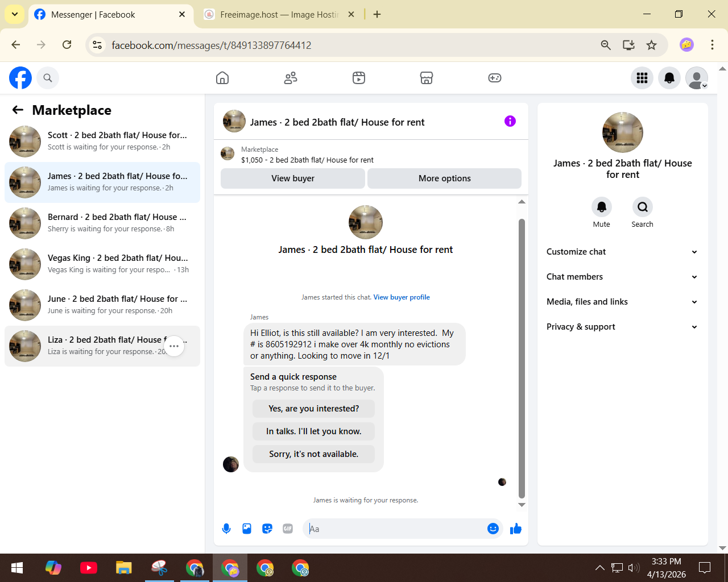The image size is (728, 582).
Task: Click the View buyer button
Action: coord(293,178)
